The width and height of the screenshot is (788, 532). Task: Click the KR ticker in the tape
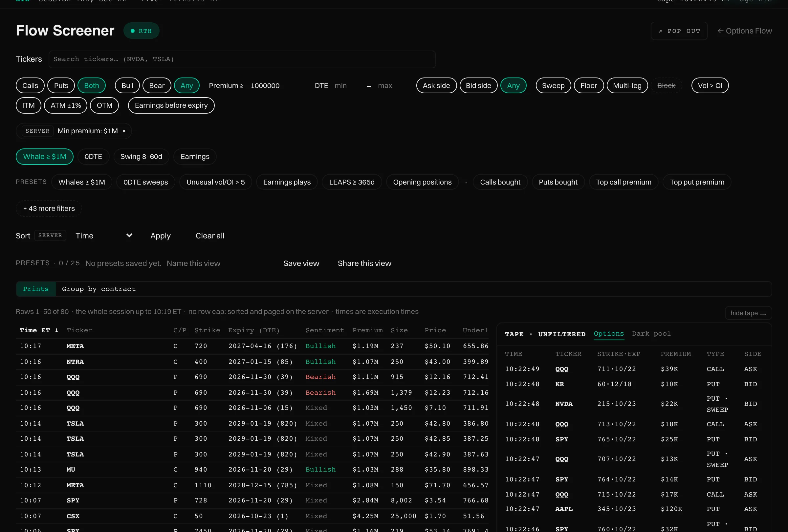[560, 384]
